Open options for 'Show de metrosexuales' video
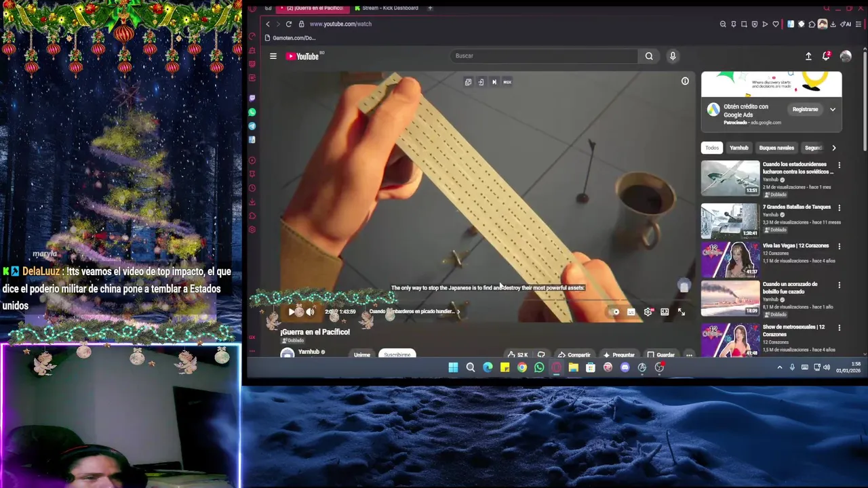This screenshot has width=868, height=488. point(839,328)
